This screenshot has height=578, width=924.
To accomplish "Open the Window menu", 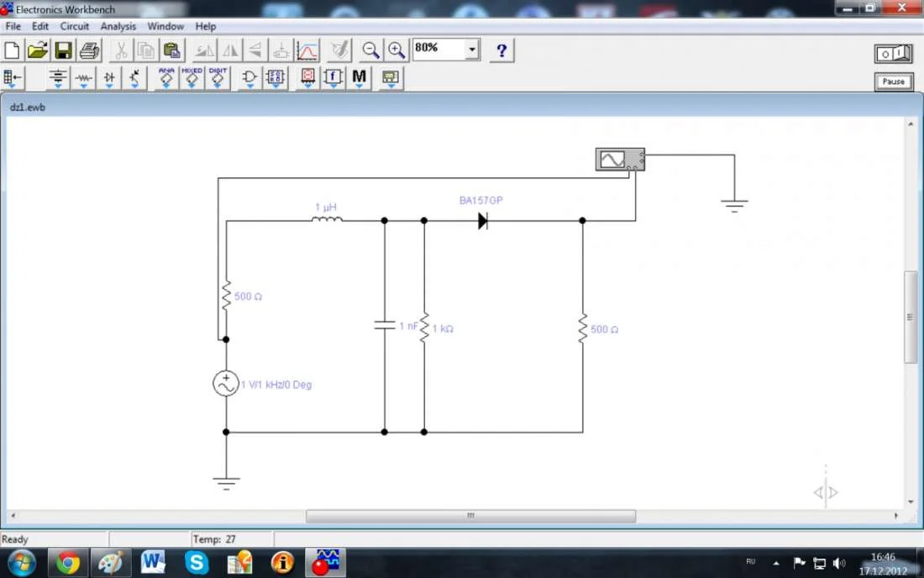I will (165, 26).
